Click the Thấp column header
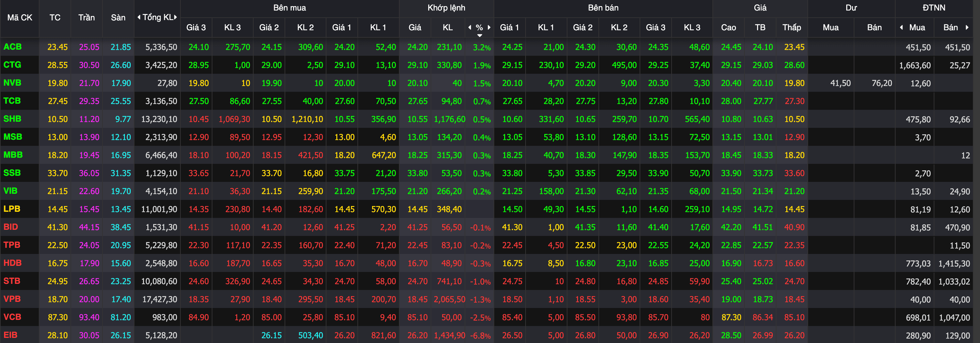This screenshot has width=980, height=343. pos(792,27)
